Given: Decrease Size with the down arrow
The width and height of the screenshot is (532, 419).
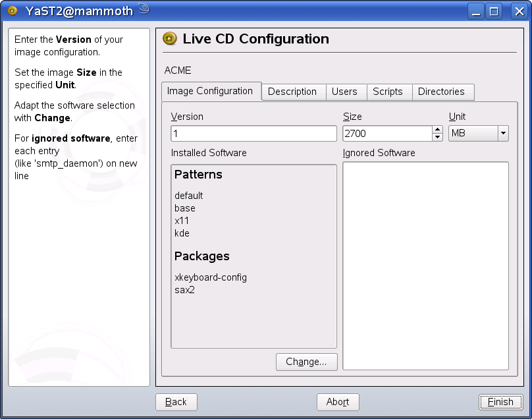Looking at the screenshot, I should (438, 138).
